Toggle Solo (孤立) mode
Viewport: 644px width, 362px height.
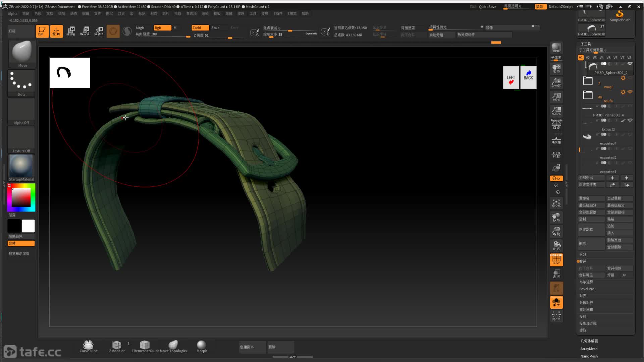[556, 302]
